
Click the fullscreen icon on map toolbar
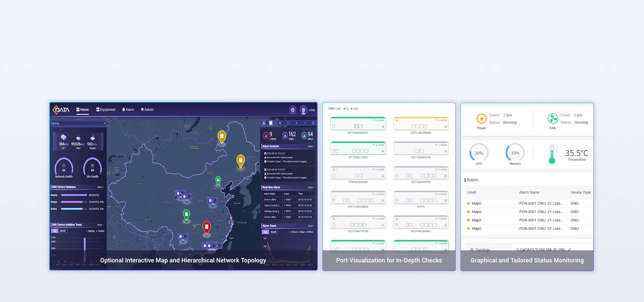288,123
